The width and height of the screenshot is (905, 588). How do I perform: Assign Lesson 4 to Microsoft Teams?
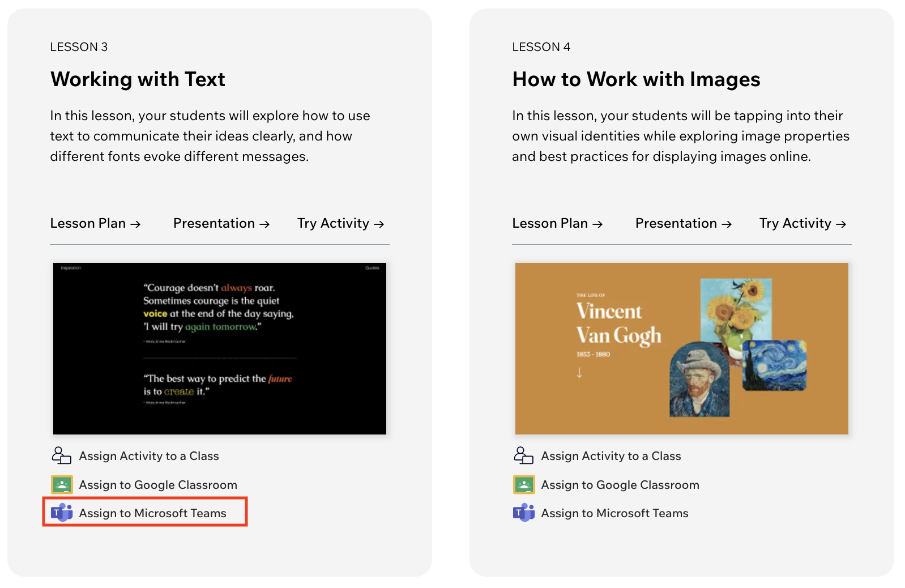(x=614, y=513)
